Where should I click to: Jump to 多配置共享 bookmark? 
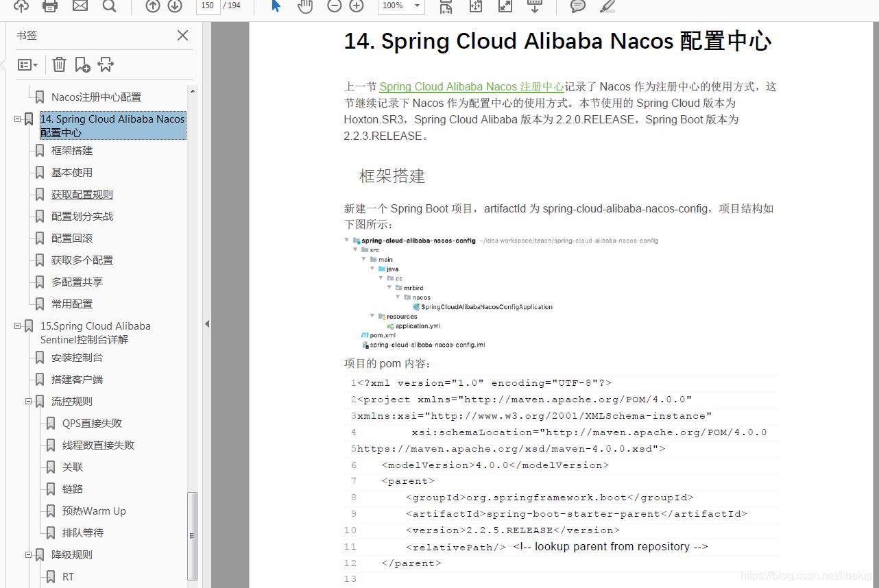click(x=77, y=282)
